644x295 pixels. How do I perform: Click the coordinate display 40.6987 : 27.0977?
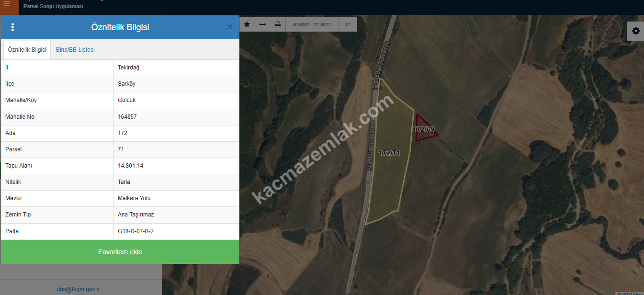[312, 24]
